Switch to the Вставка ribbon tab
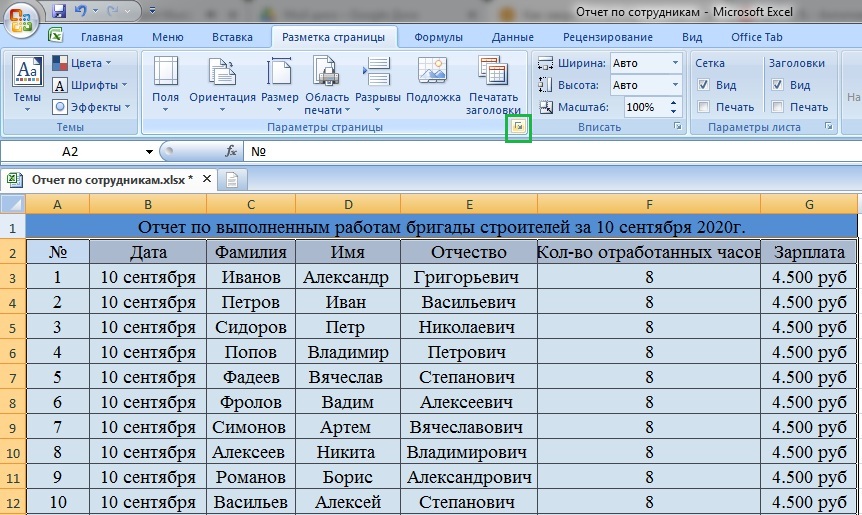 232,37
